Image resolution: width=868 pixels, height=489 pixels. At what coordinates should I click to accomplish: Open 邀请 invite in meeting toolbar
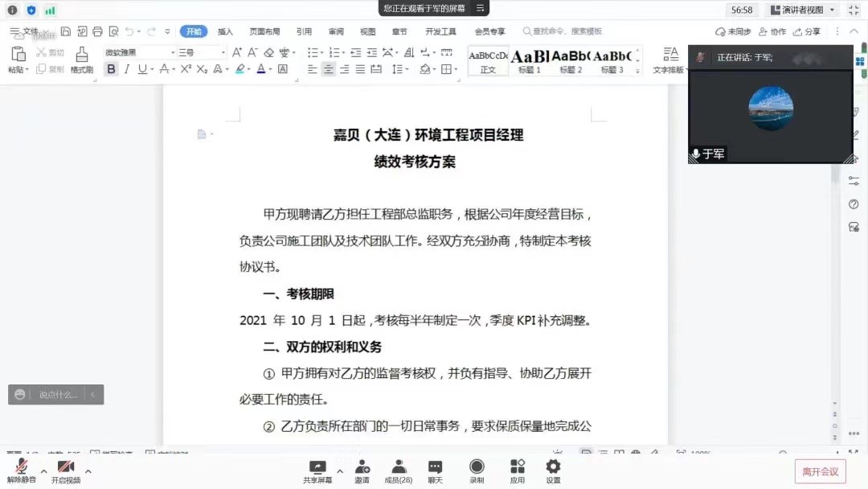pyautogui.click(x=362, y=472)
